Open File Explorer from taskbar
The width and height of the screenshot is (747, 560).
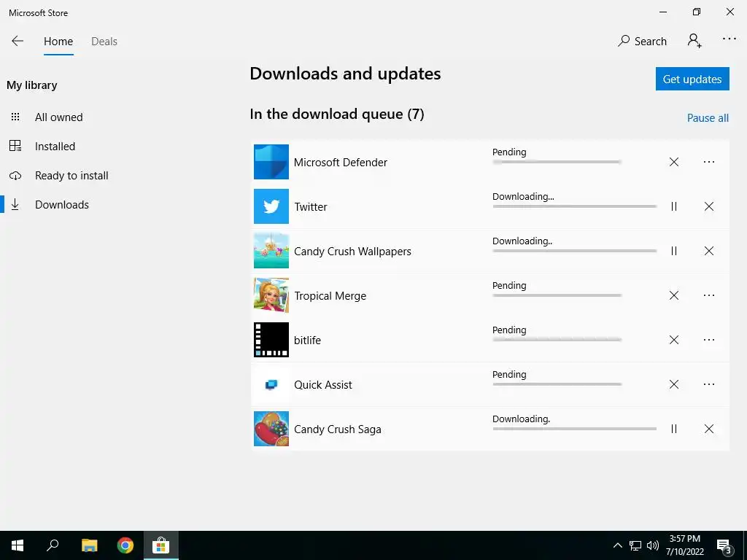point(89,545)
